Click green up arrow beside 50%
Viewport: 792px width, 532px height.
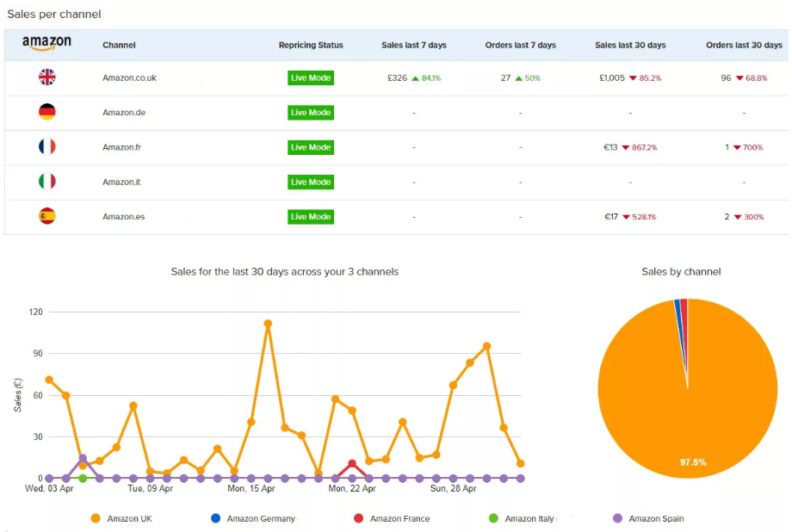point(519,78)
